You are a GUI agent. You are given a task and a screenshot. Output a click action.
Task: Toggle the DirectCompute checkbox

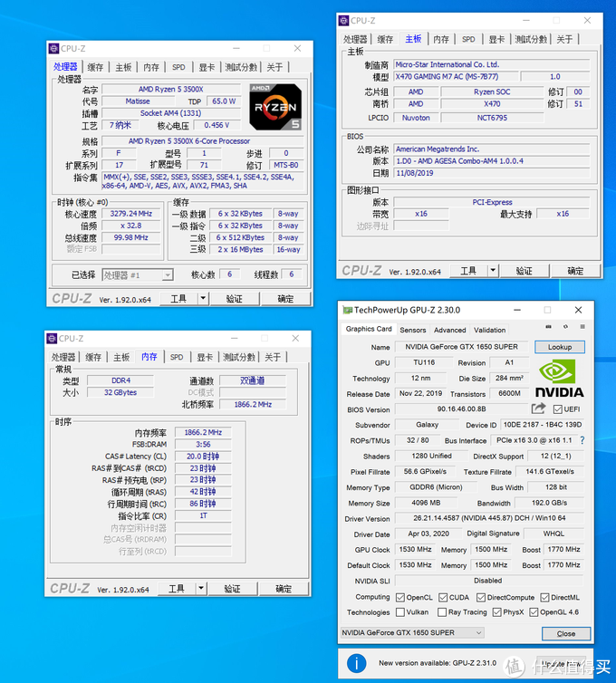[480, 597]
